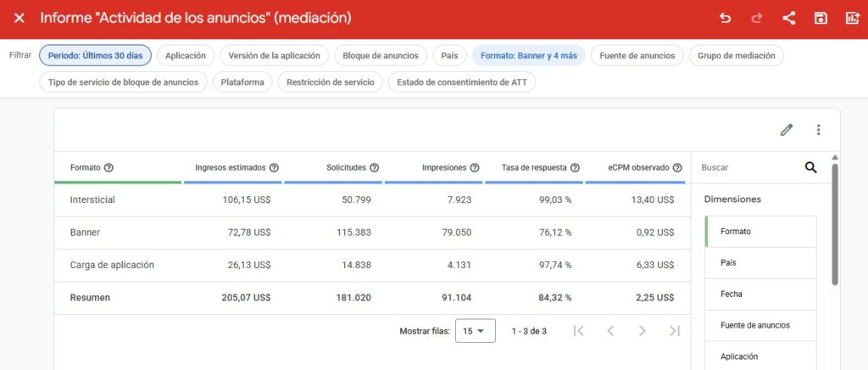Image resolution: width=868 pixels, height=370 pixels.
Task: Show help for eCPM observado
Action: click(677, 168)
